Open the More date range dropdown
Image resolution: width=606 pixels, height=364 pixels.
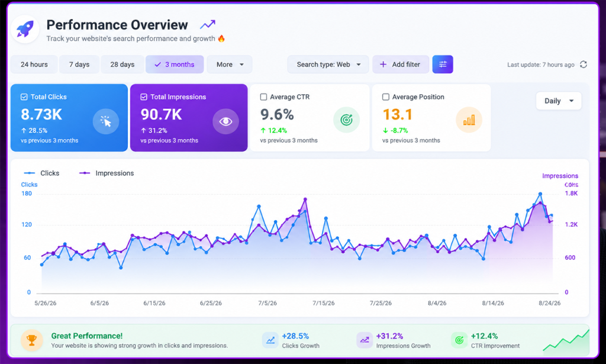(x=230, y=65)
